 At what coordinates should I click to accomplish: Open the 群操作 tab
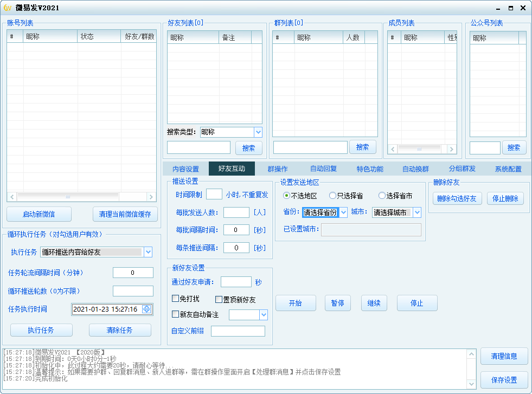[x=278, y=169]
